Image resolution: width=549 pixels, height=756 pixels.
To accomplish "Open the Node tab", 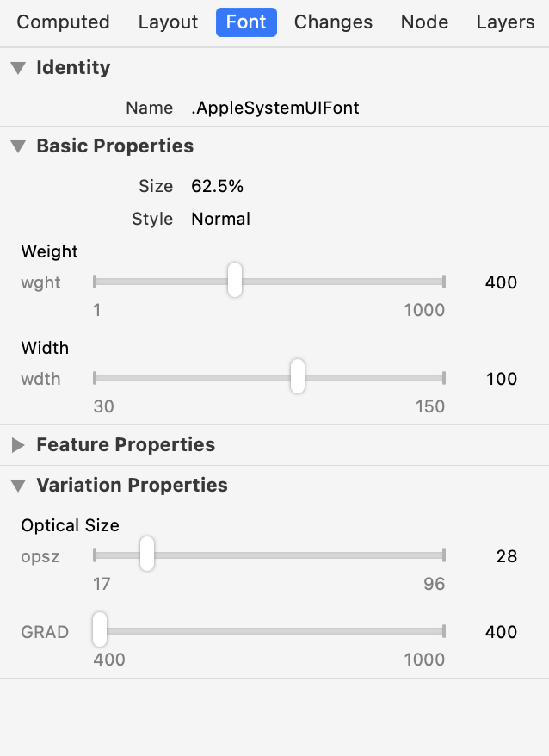I will [x=424, y=22].
